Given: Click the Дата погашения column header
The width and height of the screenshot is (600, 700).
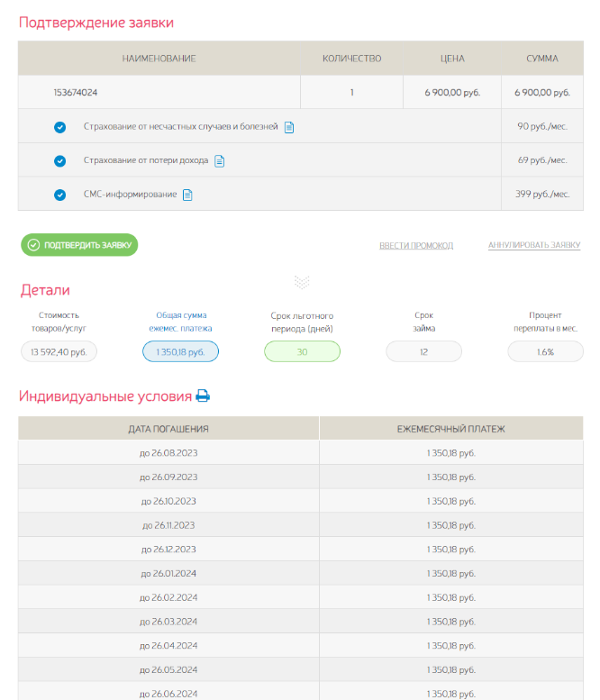Looking at the screenshot, I should coord(168,429).
